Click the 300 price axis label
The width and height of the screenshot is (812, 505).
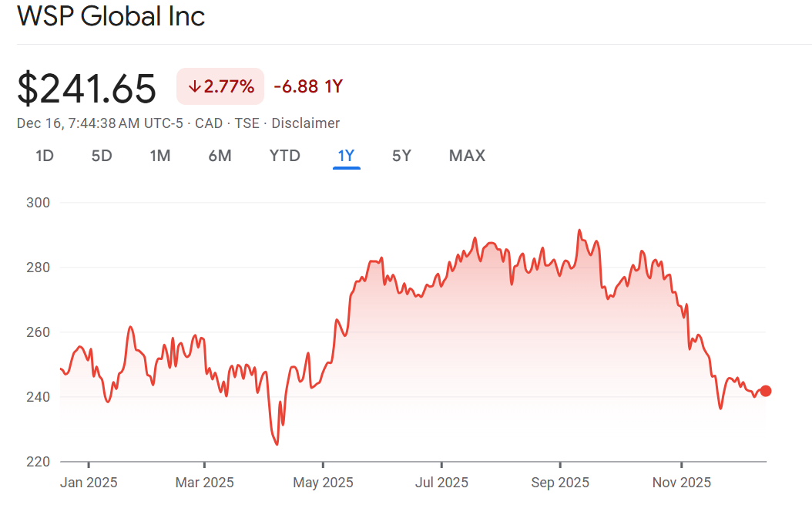click(37, 203)
